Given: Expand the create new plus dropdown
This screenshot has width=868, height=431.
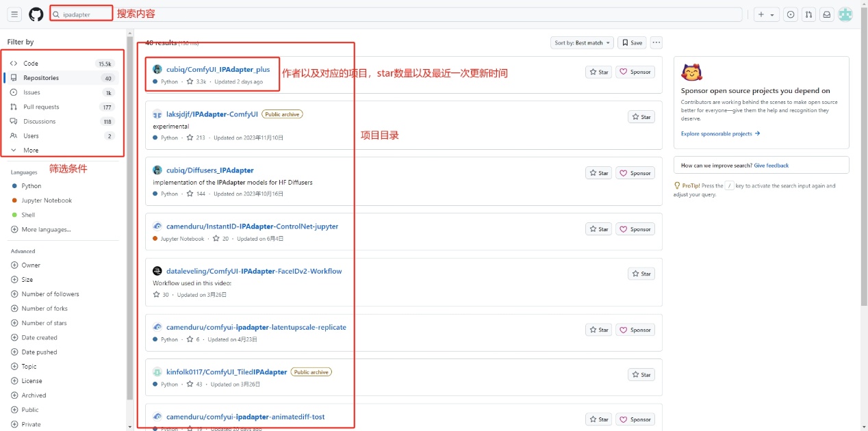Looking at the screenshot, I should pos(766,14).
